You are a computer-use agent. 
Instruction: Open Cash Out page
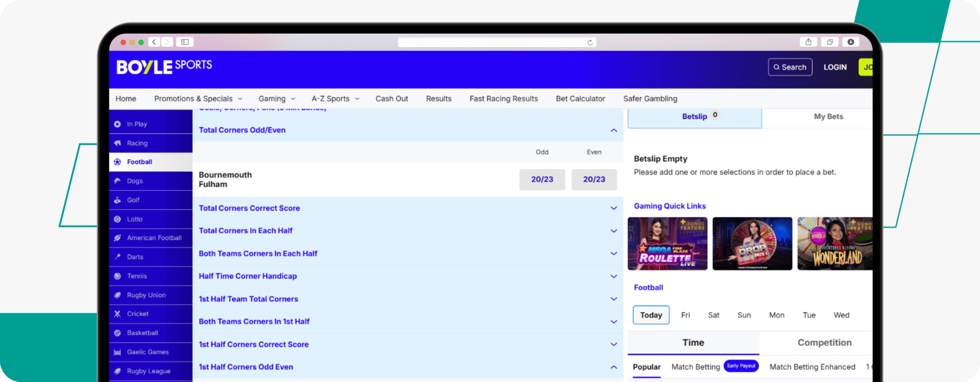click(391, 98)
